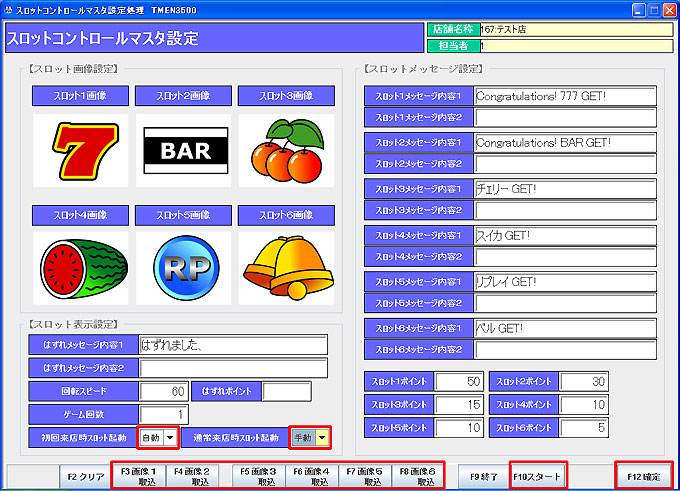Click the F10スタート button
The image size is (680, 491).
coord(538,477)
